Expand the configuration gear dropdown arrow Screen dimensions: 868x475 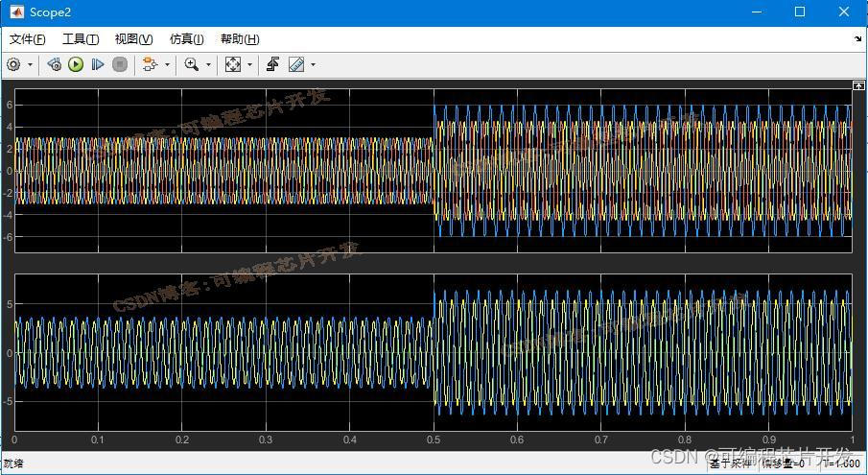[30, 65]
